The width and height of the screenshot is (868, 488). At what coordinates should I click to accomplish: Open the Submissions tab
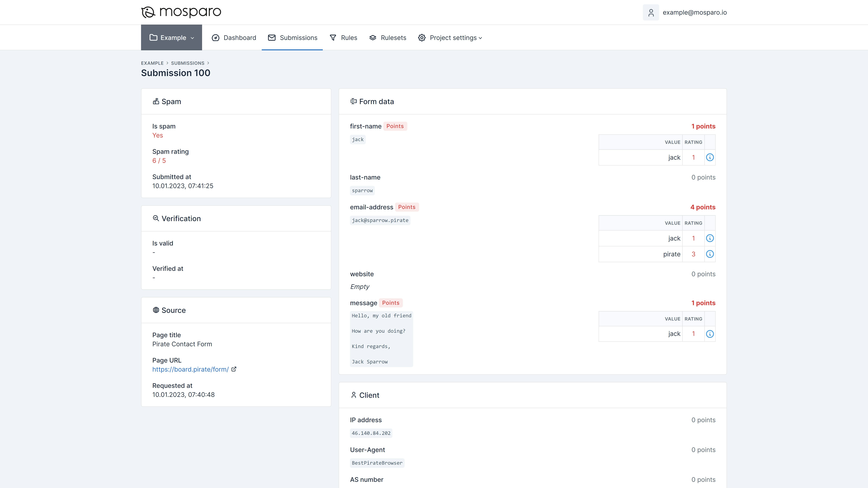coord(292,38)
